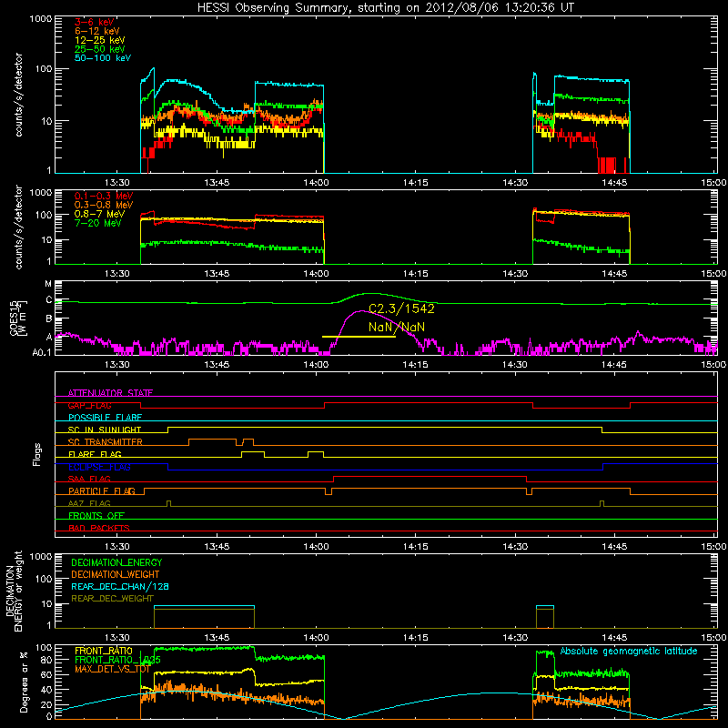
Task: Click the FRONT_RATIO legend label
Action: [x=104, y=651]
